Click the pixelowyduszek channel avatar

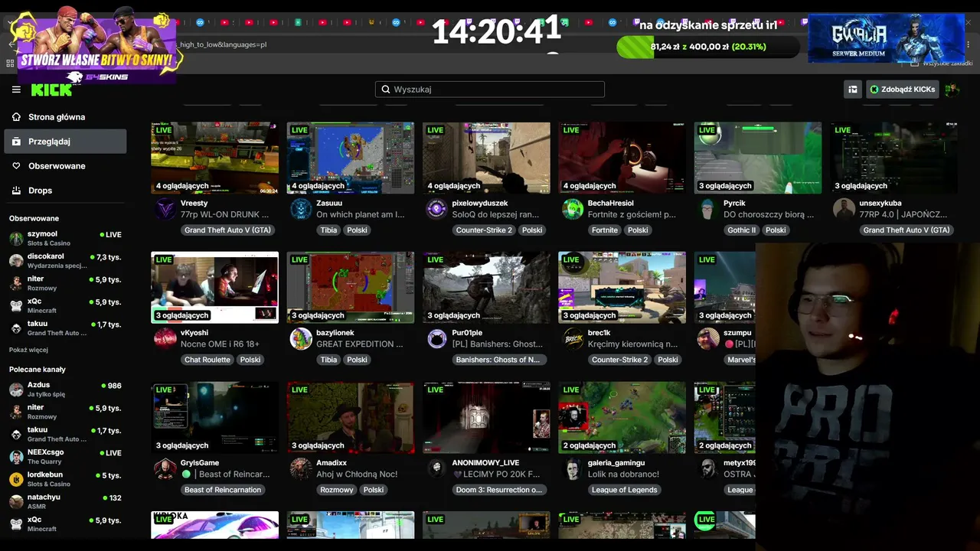437,209
